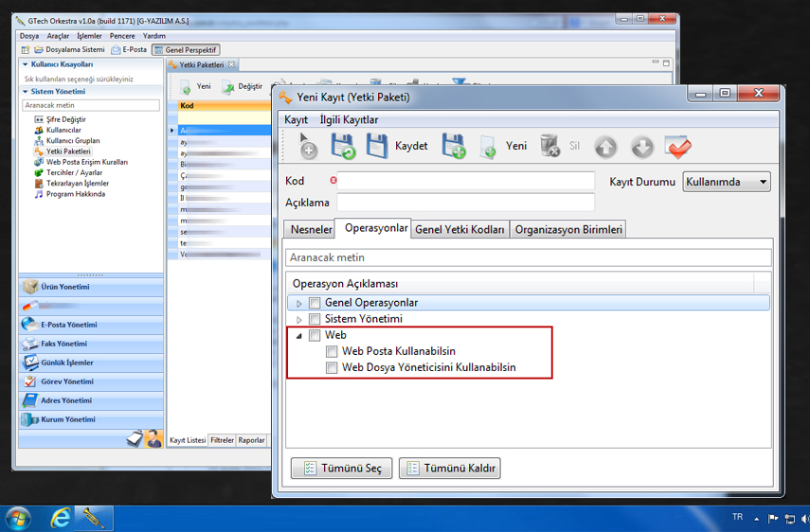Open Tercihler / Ayarlar item
Image resolution: width=810 pixels, height=532 pixels.
(68, 173)
